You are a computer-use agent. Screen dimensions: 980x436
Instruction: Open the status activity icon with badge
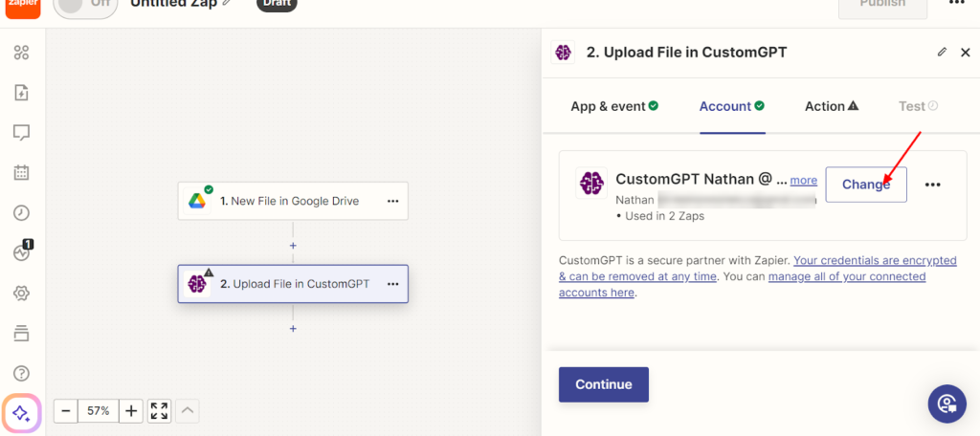coord(21,252)
